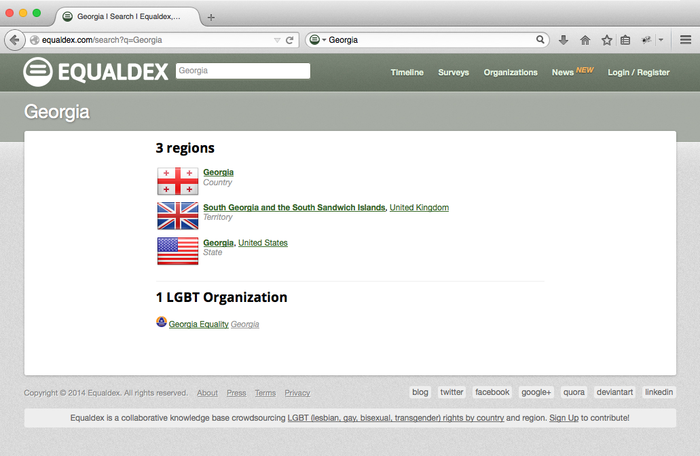Click the macOS green zoom window button
Screen dimensions: 700x456
click(x=37, y=13)
